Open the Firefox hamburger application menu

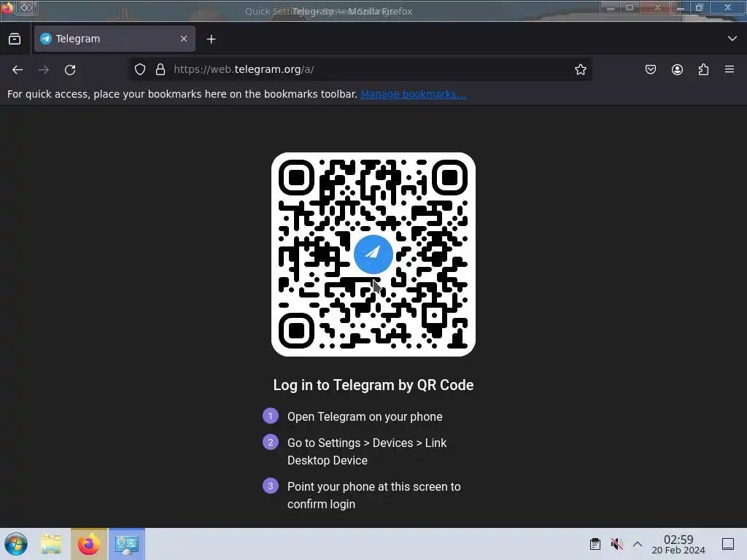coord(729,69)
